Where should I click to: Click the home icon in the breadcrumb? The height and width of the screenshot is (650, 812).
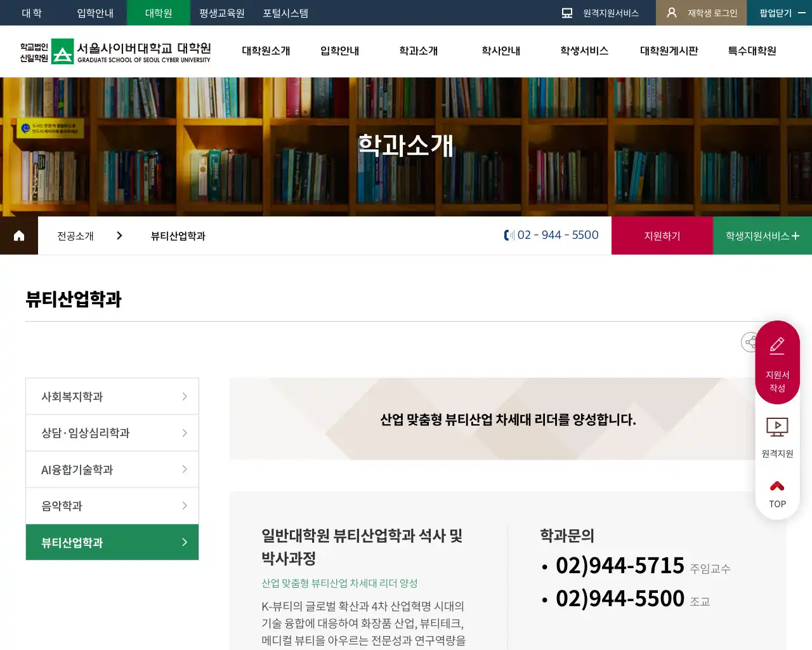[x=18, y=235]
